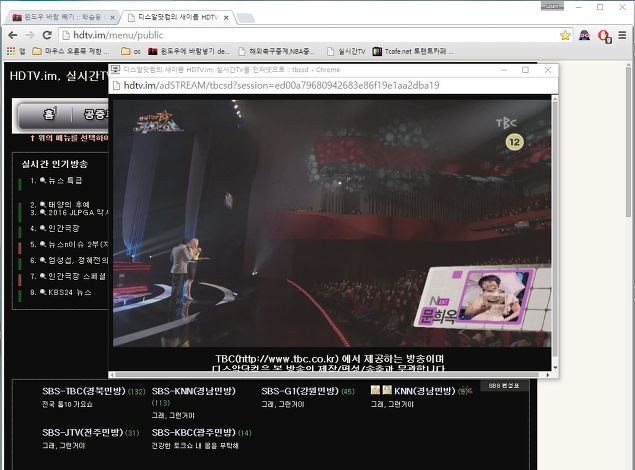Open a new tab button
635x470 pixels.
click(x=245, y=17)
